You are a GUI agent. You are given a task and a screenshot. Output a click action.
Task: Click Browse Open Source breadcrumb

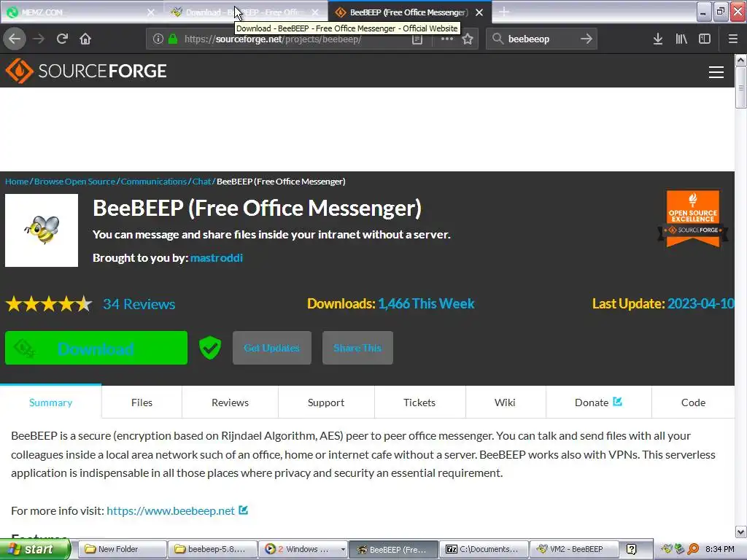75,182
